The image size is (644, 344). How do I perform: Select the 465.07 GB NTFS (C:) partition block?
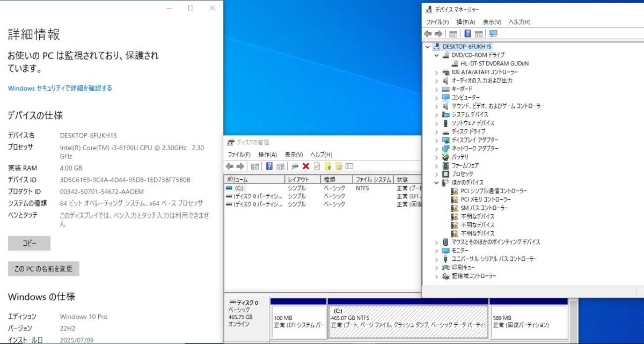point(407,321)
